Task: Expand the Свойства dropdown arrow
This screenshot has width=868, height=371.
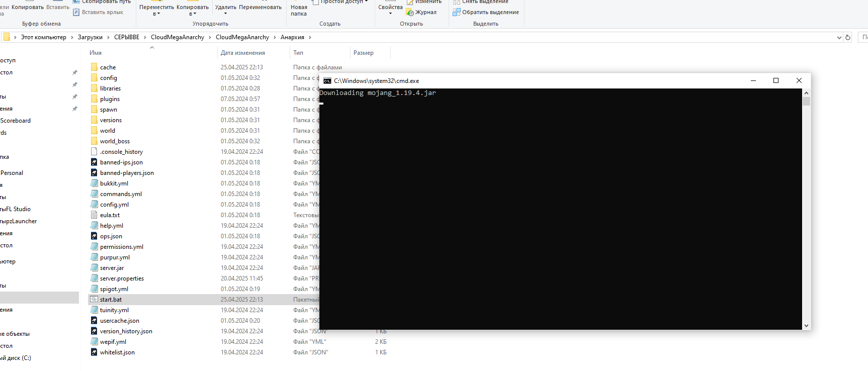Action: click(x=390, y=14)
